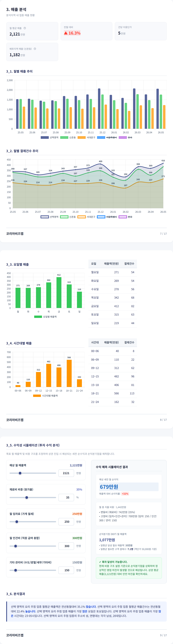The image size is (173, 644).
Task: Click the 금 bar labeled 412
Action: tap(59, 292)
